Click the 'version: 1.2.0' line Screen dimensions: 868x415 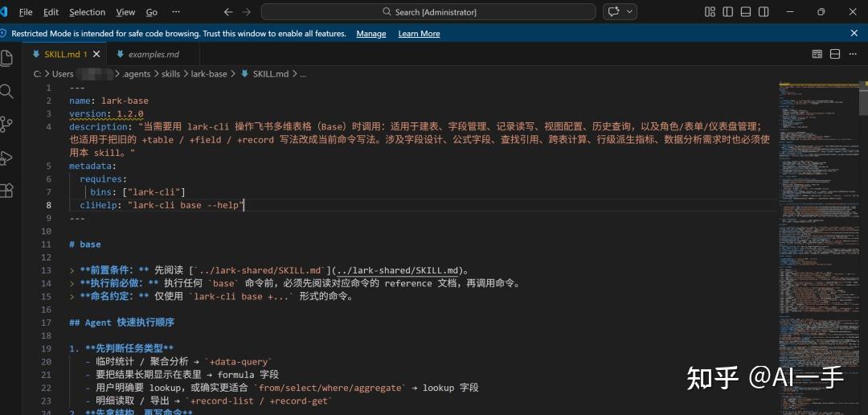pyautogui.click(x=106, y=113)
